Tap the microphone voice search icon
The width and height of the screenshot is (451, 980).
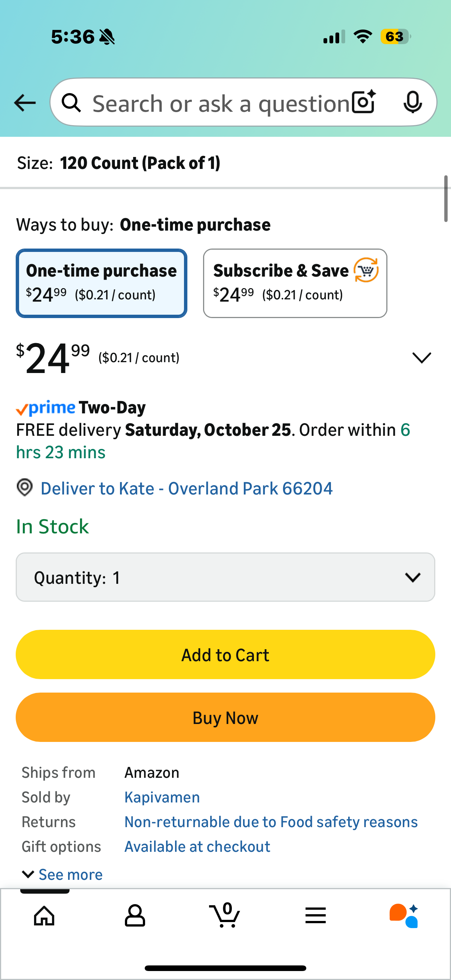pos(412,102)
